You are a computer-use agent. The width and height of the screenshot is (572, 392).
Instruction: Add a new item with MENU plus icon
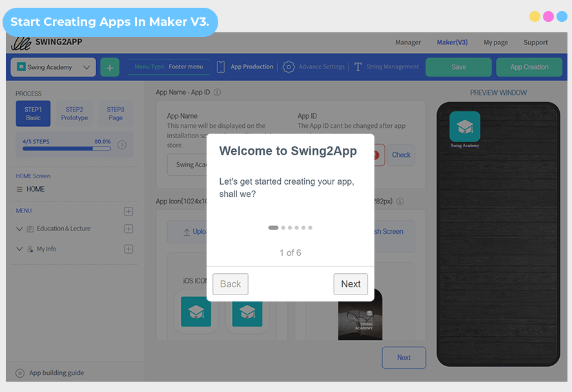click(x=128, y=211)
